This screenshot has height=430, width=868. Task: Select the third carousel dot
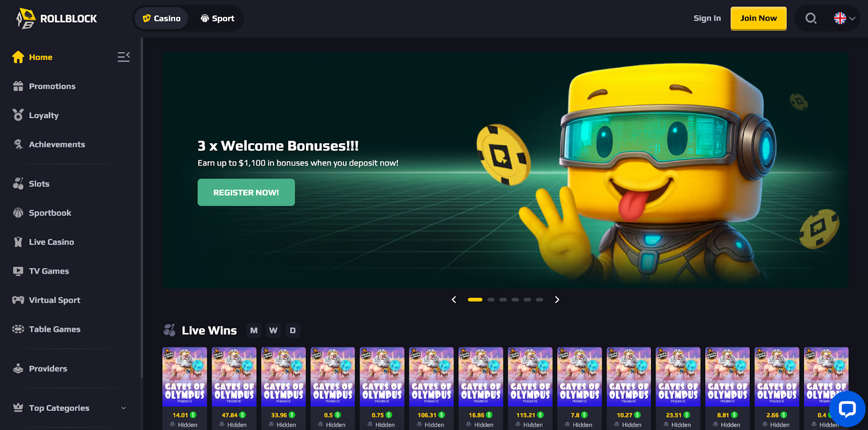coord(503,299)
